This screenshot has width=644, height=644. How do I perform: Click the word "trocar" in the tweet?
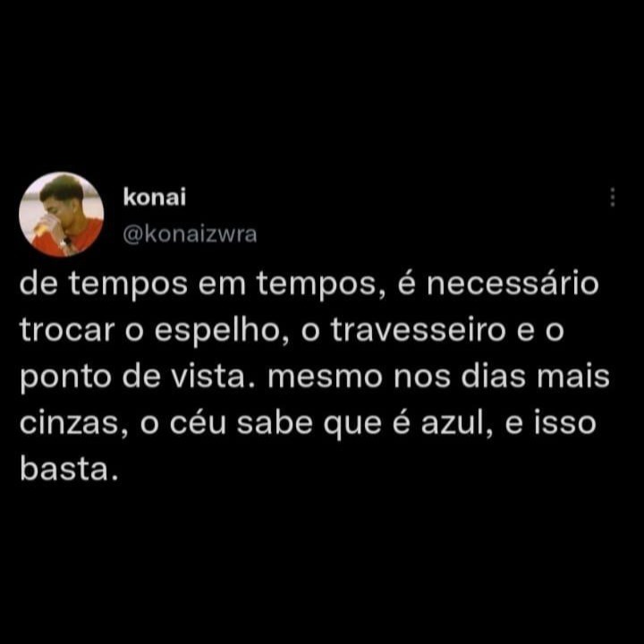pos(67,331)
